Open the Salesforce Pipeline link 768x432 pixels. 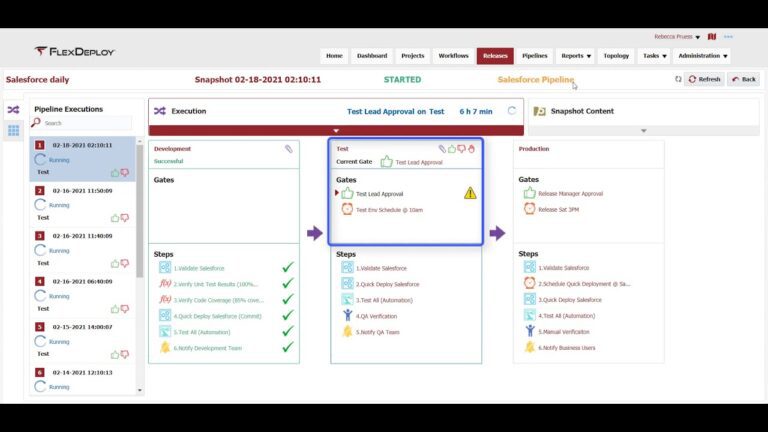tap(535, 79)
